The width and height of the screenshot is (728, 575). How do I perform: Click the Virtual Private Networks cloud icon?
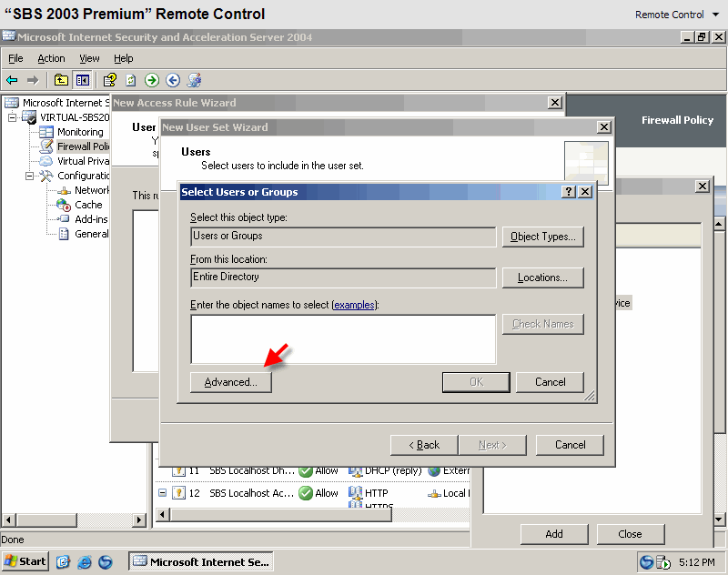click(x=46, y=161)
